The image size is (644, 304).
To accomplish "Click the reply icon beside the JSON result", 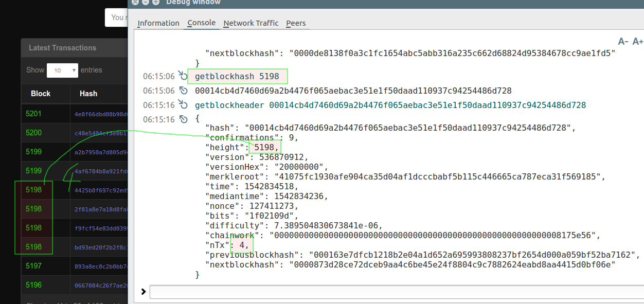I will 184,119.
